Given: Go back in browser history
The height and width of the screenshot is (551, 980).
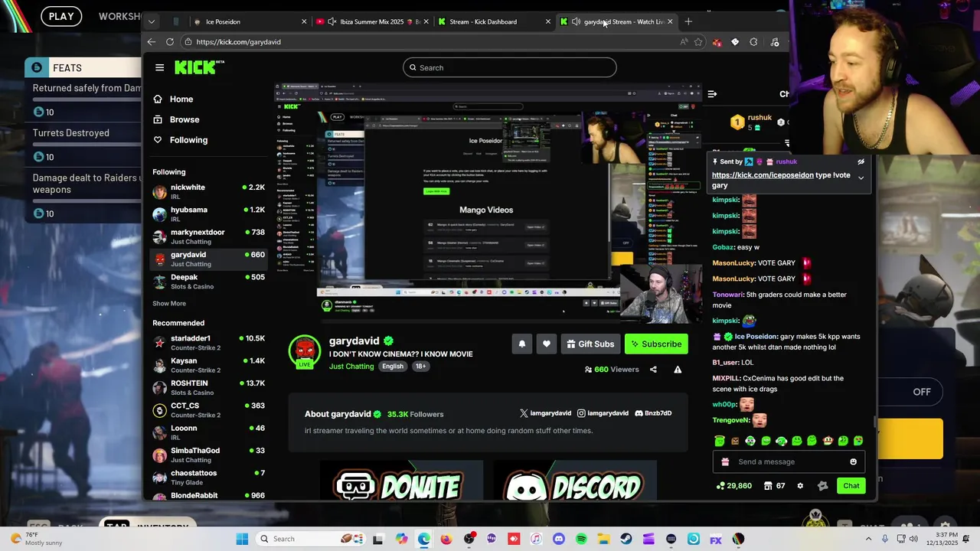Looking at the screenshot, I should click(152, 42).
